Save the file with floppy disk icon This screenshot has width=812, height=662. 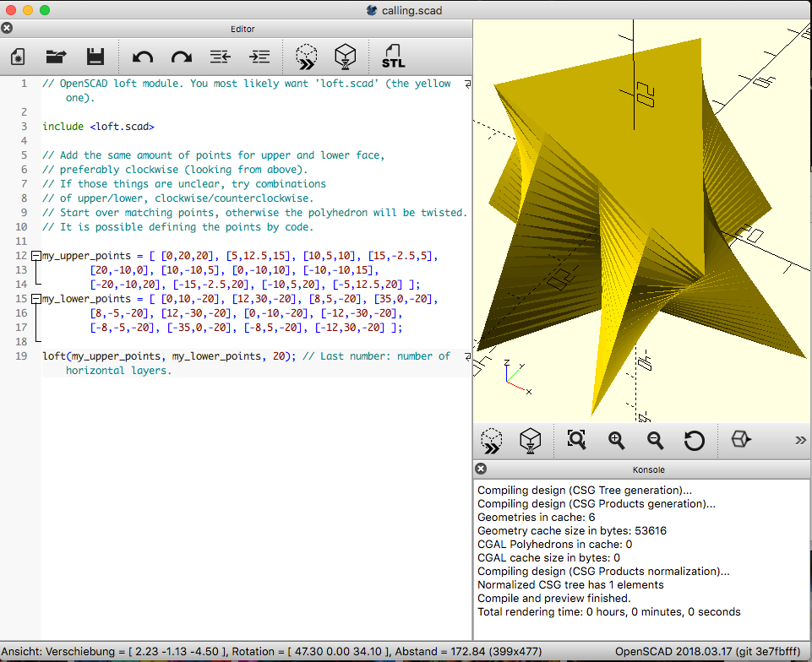(x=95, y=57)
